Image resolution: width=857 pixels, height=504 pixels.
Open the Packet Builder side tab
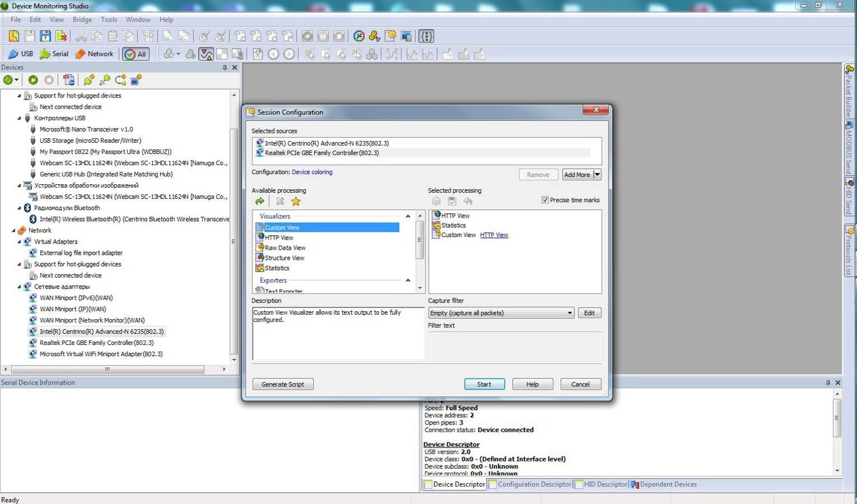[849, 91]
